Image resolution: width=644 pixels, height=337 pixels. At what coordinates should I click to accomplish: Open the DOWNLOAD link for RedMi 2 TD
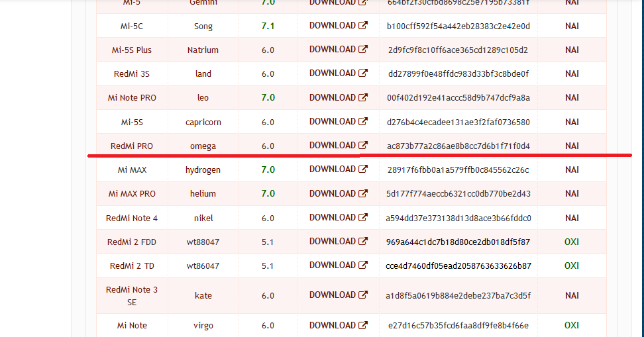click(x=339, y=265)
